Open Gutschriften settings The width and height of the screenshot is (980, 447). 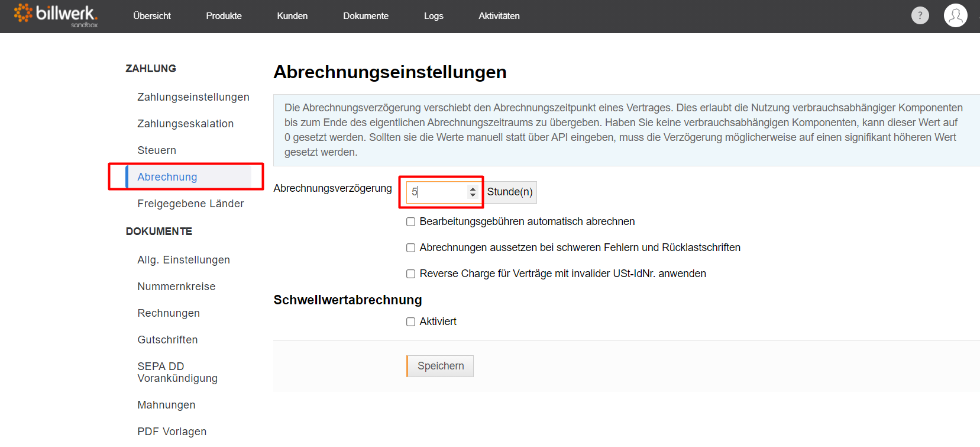tap(167, 340)
